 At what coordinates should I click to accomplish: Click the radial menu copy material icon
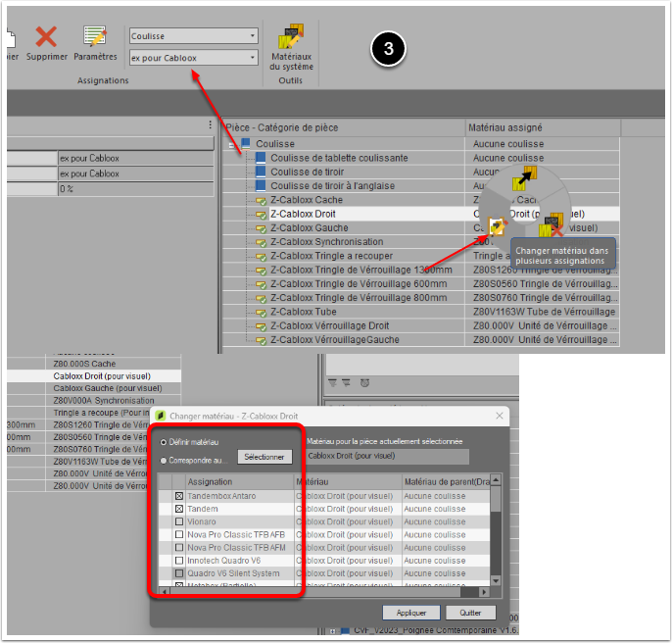(x=525, y=178)
